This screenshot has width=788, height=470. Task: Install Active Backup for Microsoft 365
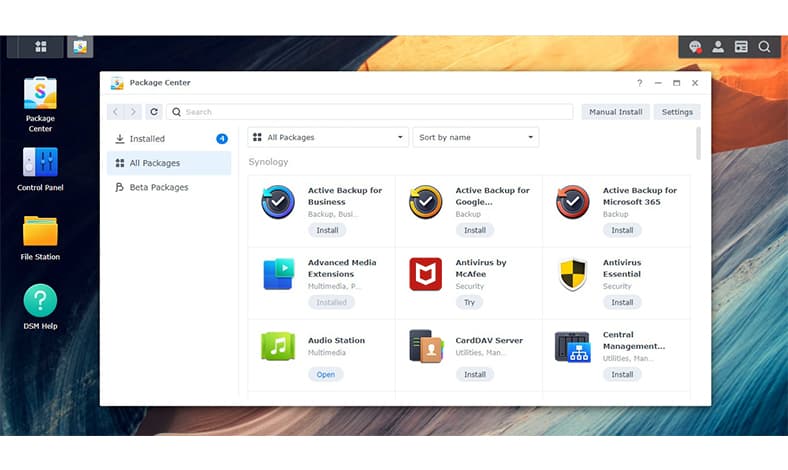[622, 230]
